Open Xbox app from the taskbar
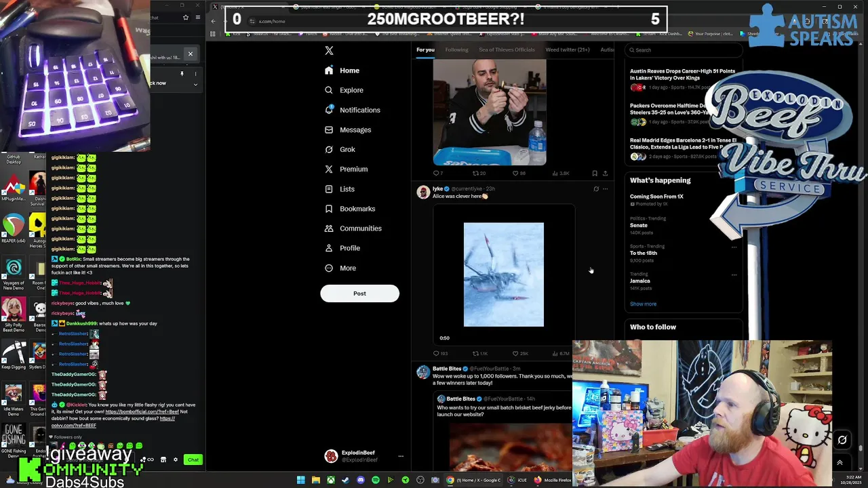Viewport: 868px width, 488px height. coord(330,480)
